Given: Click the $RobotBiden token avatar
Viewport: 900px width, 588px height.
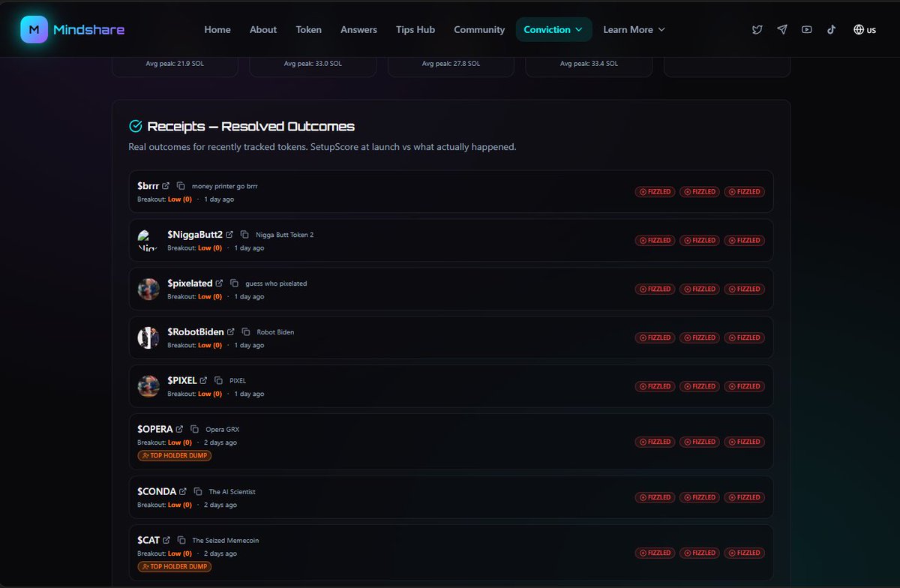Looking at the screenshot, I should [148, 337].
